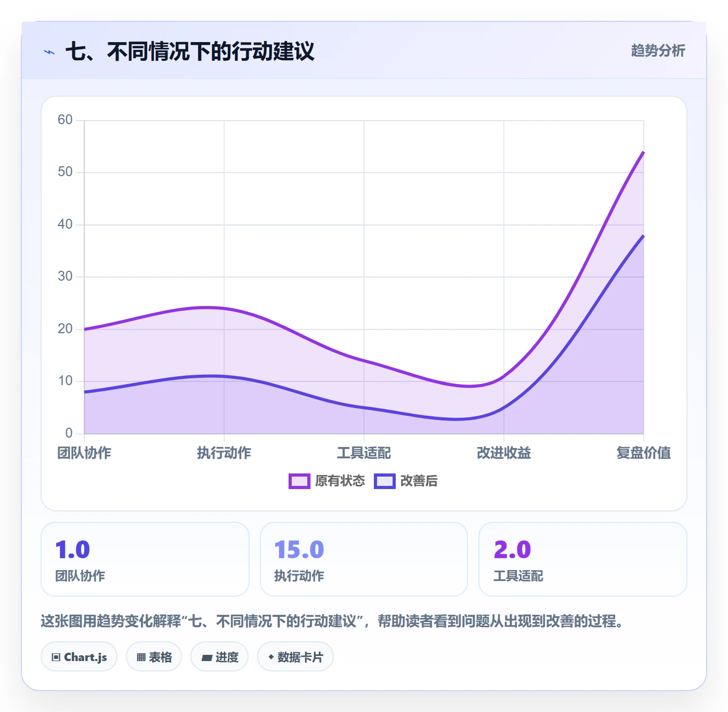Select the Chart.js tag chip
Viewport: 728px width, 712px height.
(x=79, y=657)
